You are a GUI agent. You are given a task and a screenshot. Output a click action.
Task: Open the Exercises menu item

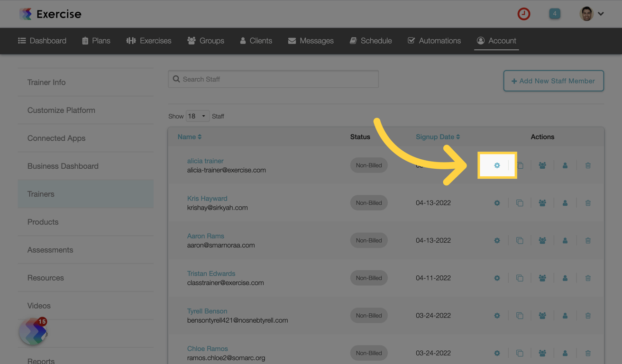[x=149, y=41]
